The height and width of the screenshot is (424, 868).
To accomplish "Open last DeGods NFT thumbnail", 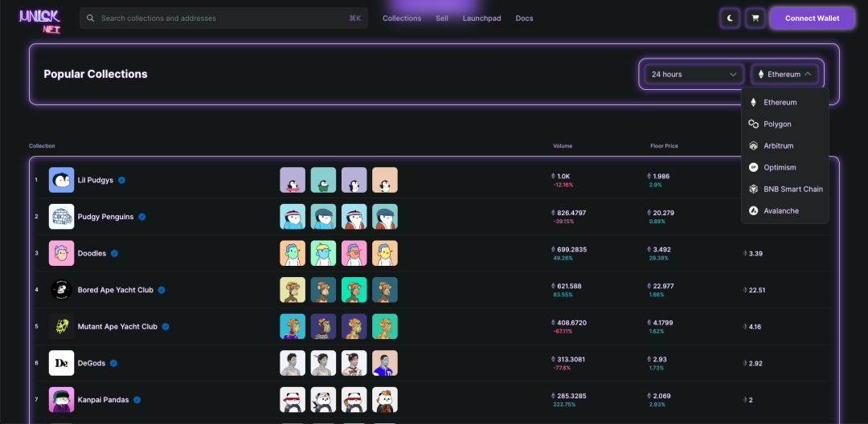I will tap(385, 363).
